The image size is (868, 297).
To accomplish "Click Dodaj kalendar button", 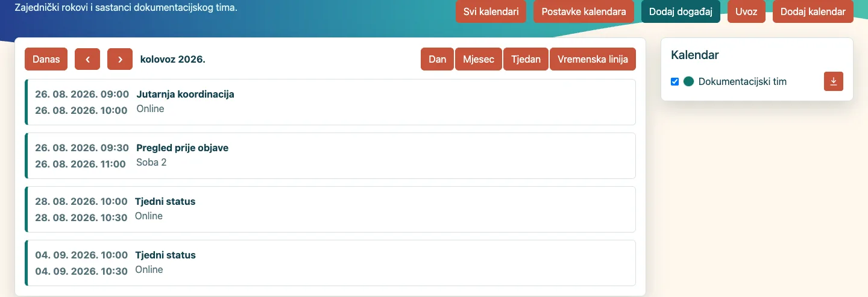I will pyautogui.click(x=813, y=11).
